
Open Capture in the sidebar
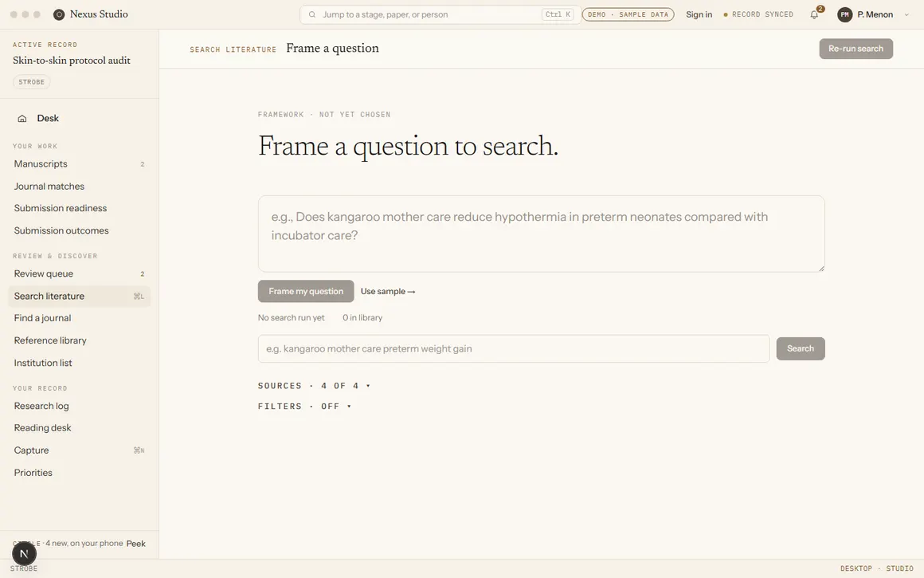coord(79,450)
